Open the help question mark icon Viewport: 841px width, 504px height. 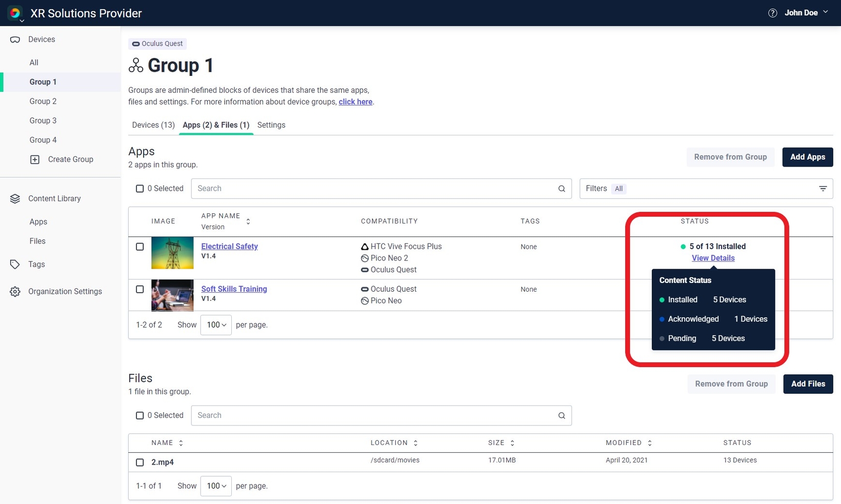pyautogui.click(x=772, y=13)
